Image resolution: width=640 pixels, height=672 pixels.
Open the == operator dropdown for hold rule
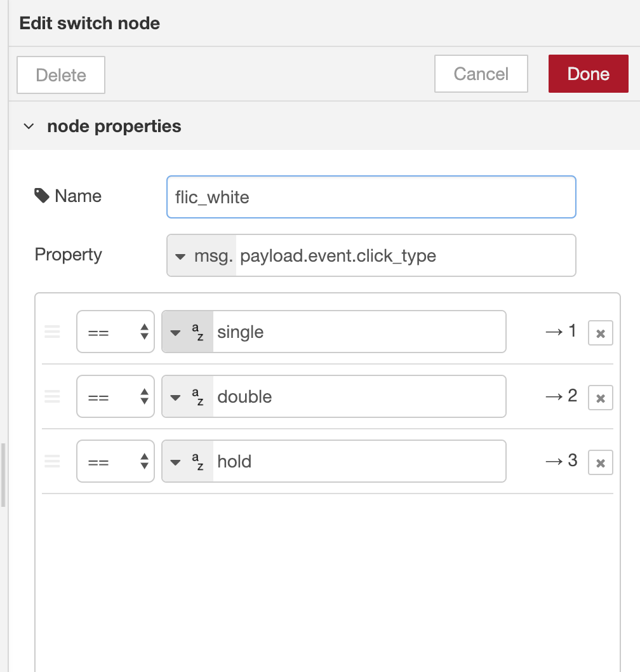tap(116, 461)
